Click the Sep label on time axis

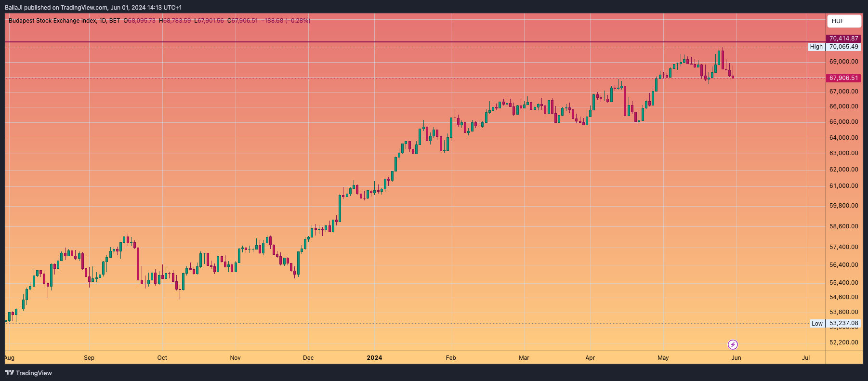[x=89, y=358]
